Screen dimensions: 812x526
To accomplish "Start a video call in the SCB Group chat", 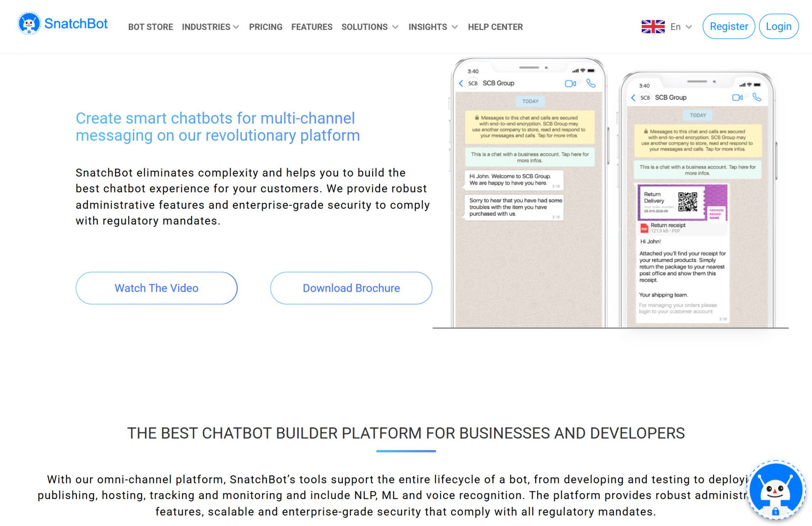I will (570, 83).
